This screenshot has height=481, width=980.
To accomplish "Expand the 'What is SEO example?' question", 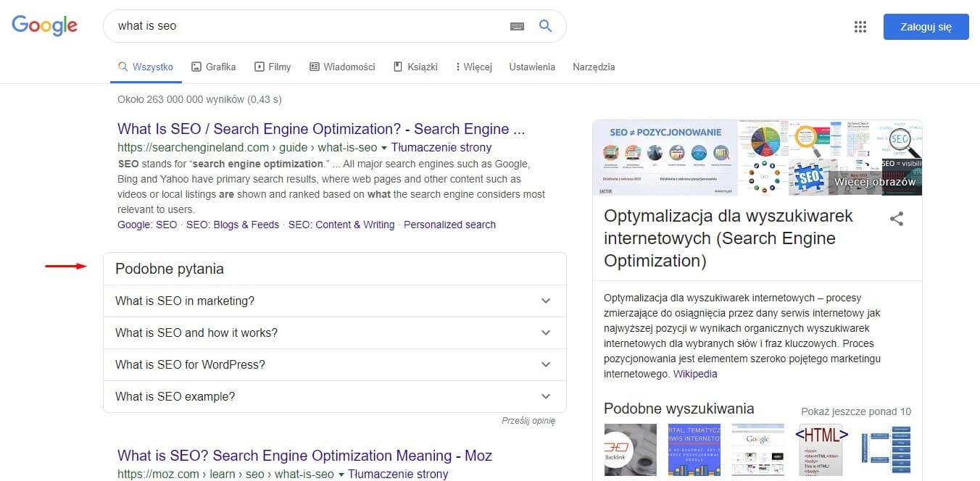I will click(334, 397).
